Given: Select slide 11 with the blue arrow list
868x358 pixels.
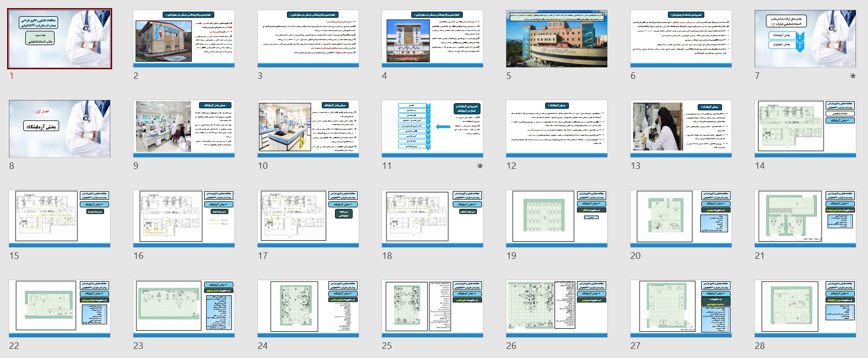Looking at the screenshot, I should point(432,128).
